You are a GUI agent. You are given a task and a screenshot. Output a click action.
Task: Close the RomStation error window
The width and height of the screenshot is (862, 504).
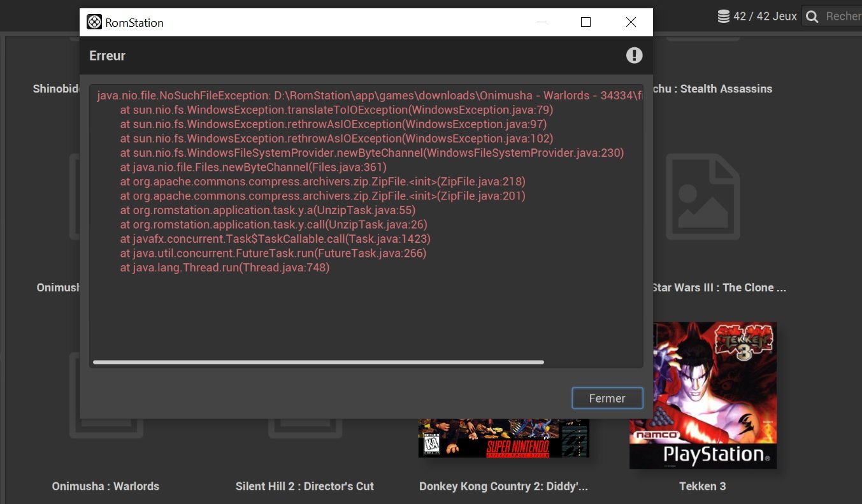point(631,22)
